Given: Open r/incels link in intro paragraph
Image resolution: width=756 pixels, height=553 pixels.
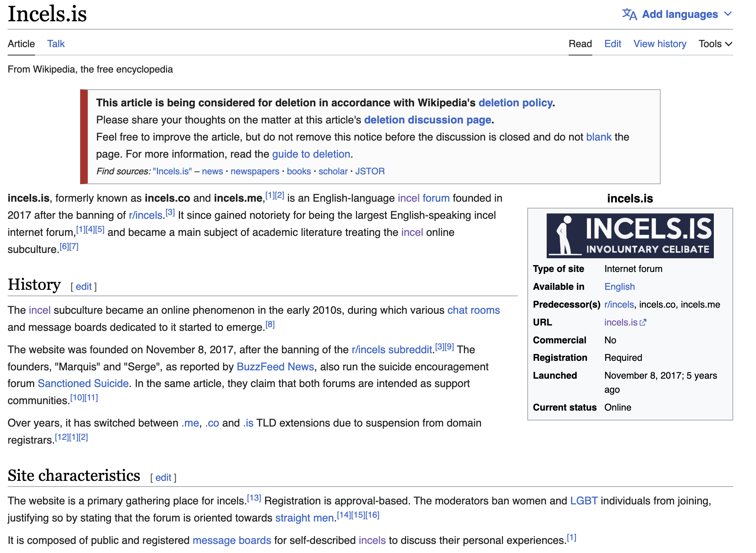Looking at the screenshot, I should tap(146, 215).
